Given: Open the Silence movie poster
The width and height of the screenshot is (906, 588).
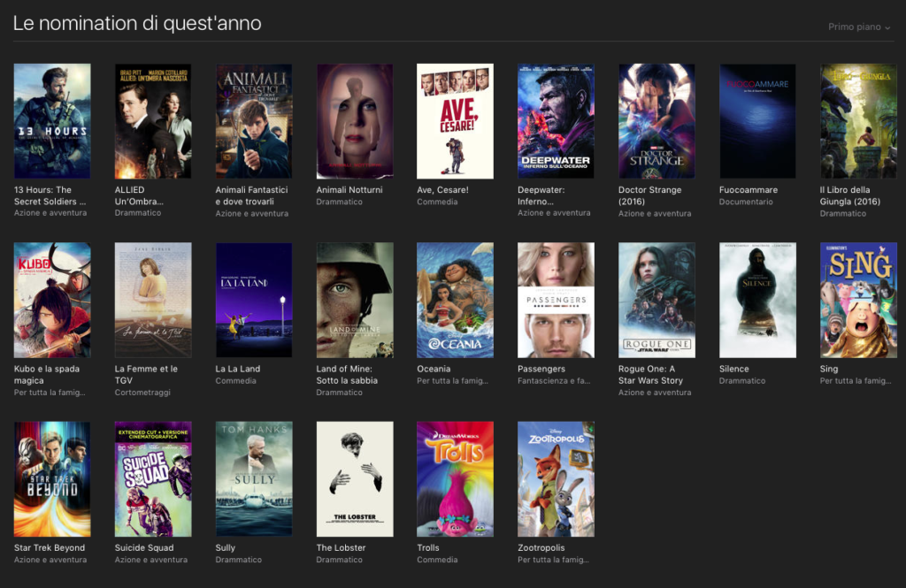Looking at the screenshot, I should (757, 300).
